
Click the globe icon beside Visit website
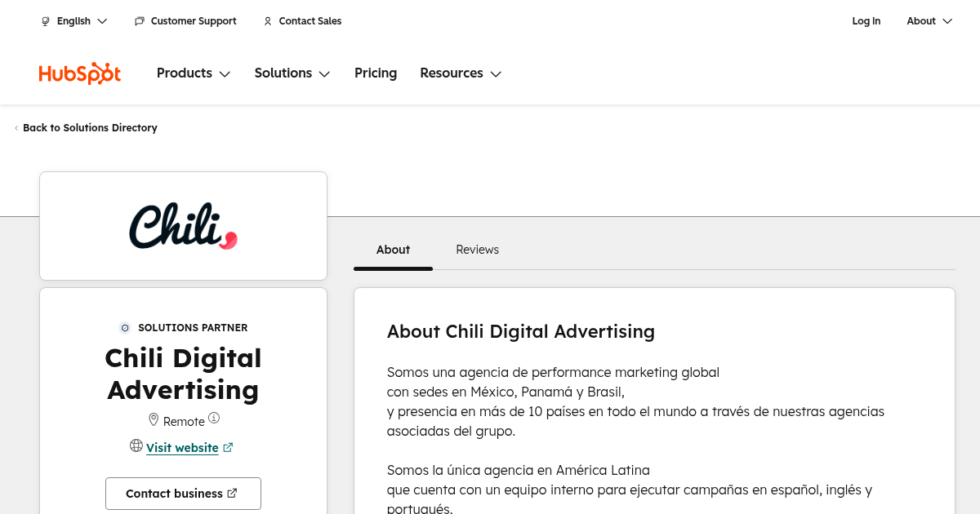coord(136,445)
